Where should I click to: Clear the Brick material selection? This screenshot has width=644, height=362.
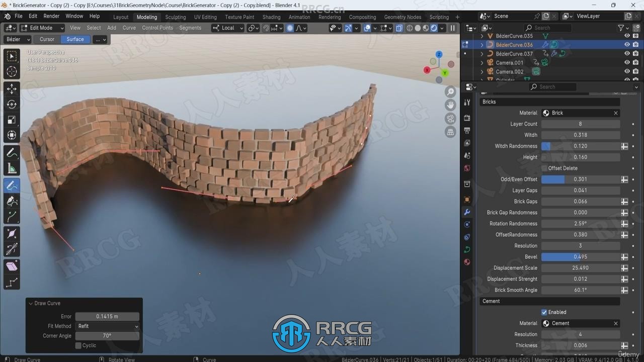coord(615,113)
